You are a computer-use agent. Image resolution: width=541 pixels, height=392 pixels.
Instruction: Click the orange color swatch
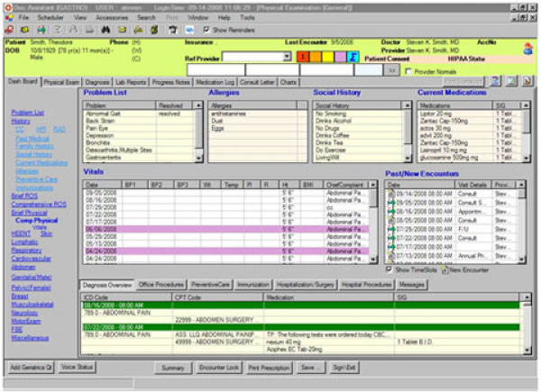[316, 57]
